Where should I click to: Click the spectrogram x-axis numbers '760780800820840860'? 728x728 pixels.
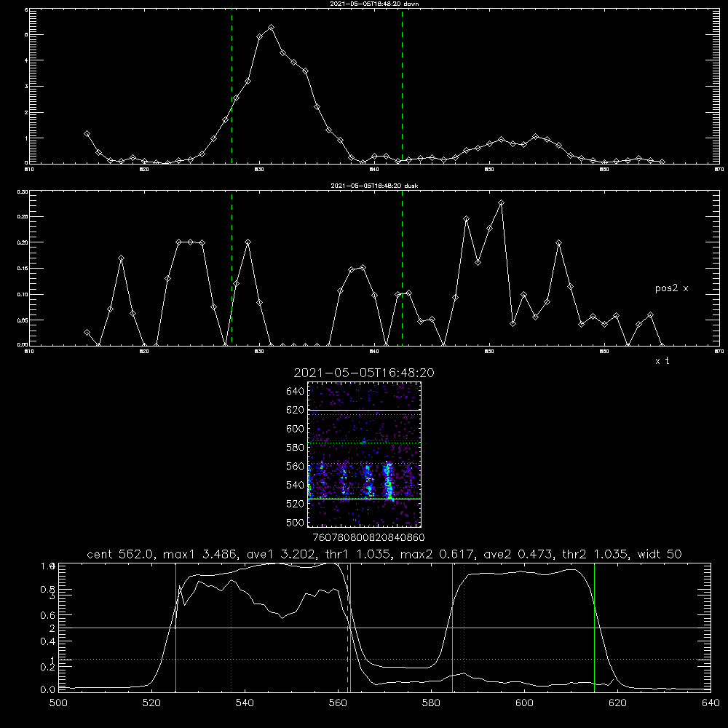pyautogui.click(x=368, y=538)
